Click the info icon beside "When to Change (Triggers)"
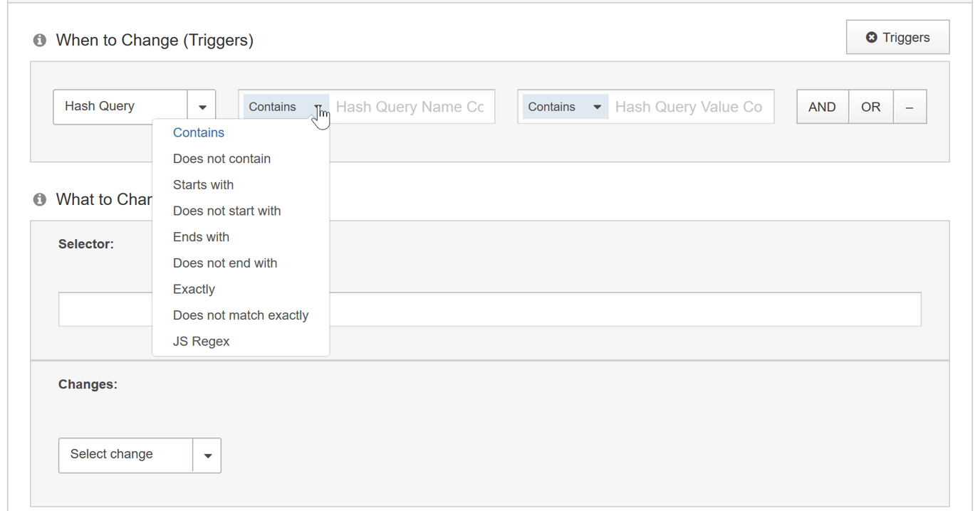Viewport: 980px width, 511px height. [39, 40]
